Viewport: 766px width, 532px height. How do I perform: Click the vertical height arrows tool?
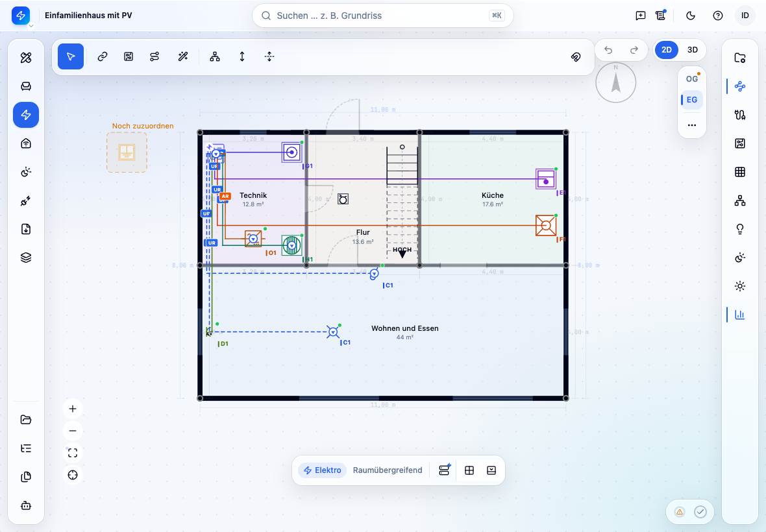click(x=242, y=56)
